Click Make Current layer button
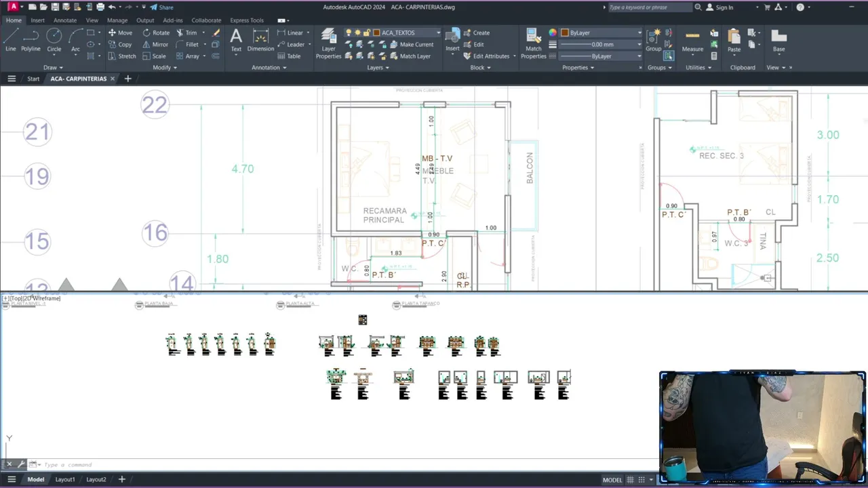The height and width of the screenshot is (488, 868). coord(412,44)
